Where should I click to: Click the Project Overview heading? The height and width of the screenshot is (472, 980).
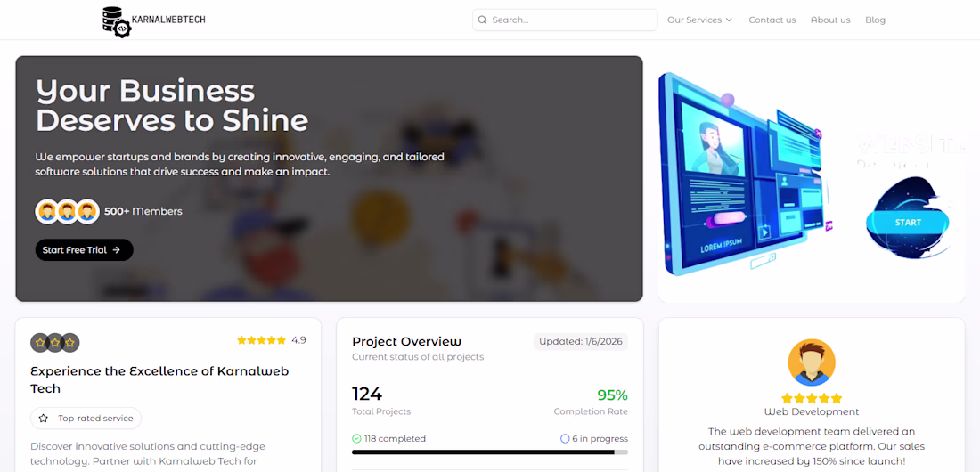pyautogui.click(x=407, y=341)
